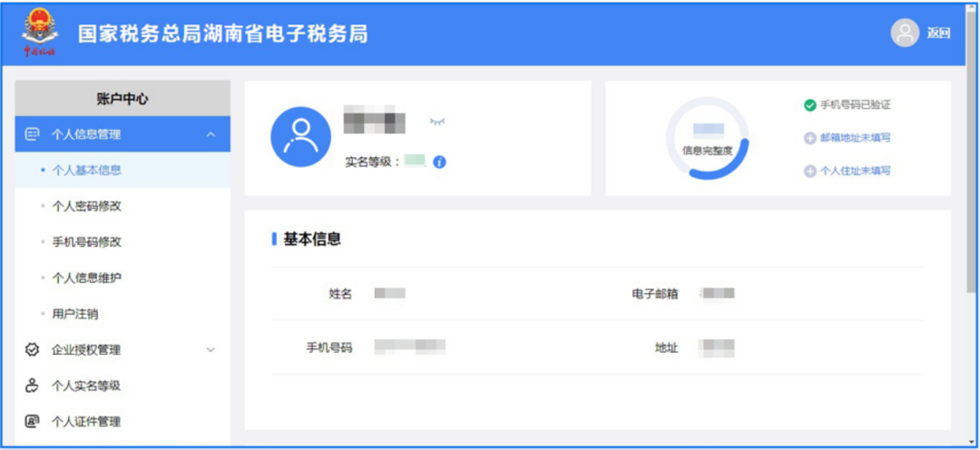This screenshot has height=450, width=980.
Task: Click the 信息完整度 progress ring
Action: pyautogui.click(x=707, y=138)
